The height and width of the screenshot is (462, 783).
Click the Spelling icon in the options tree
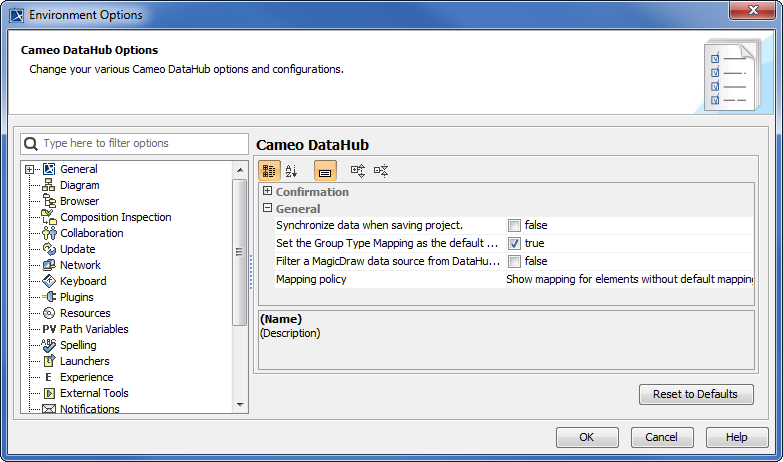tap(49, 345)
